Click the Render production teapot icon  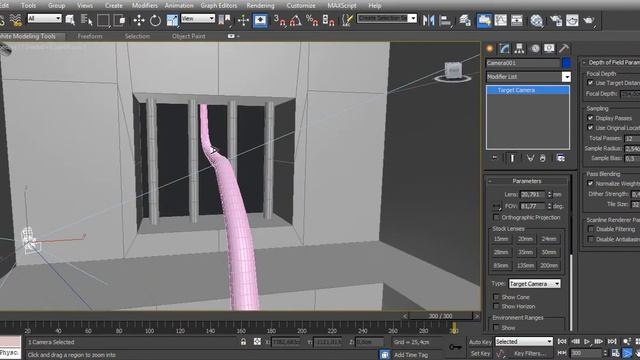(x=589, y=20)
